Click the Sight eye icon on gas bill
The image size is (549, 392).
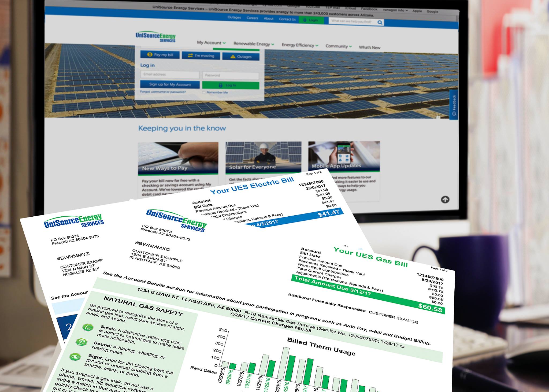point(75,357)
